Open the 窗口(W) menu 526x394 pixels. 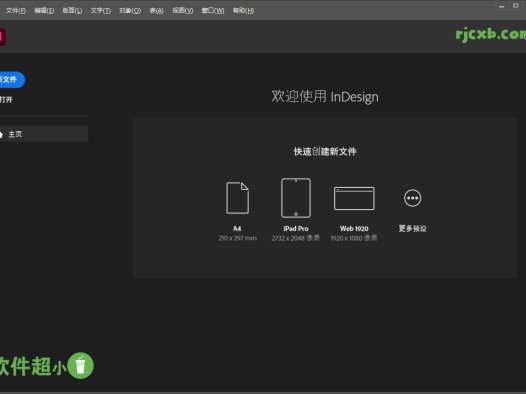[x=213, y=10]
